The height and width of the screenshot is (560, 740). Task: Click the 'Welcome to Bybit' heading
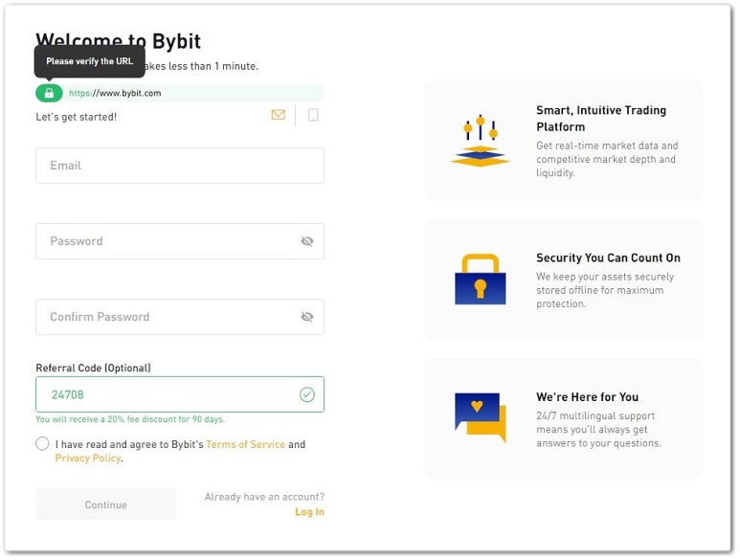(x=119, y=39)
